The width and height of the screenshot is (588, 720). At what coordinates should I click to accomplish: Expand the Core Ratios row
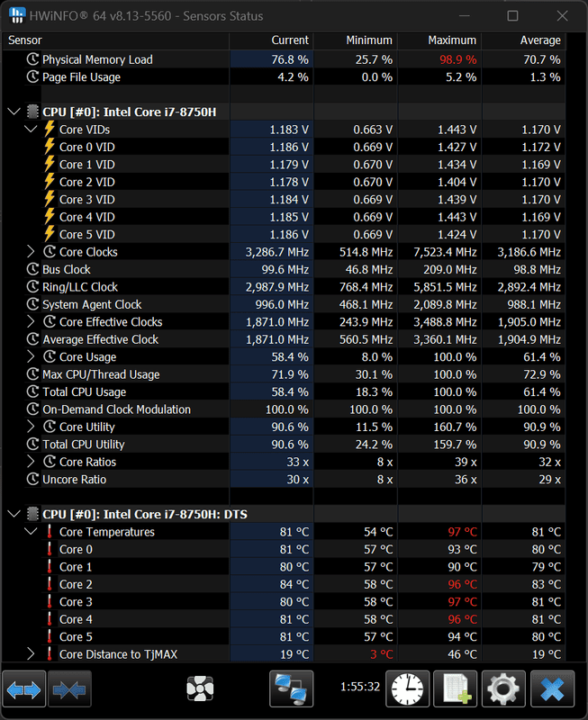tap(31, 462)
